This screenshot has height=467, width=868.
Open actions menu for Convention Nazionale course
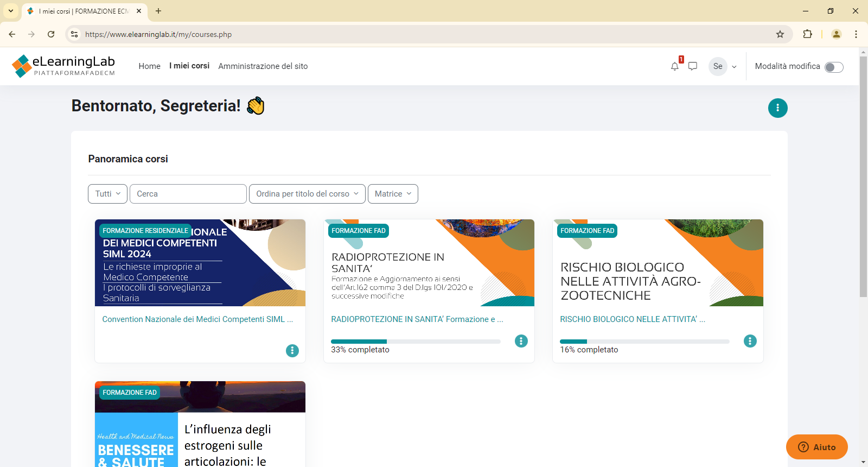tap(292, 351)
